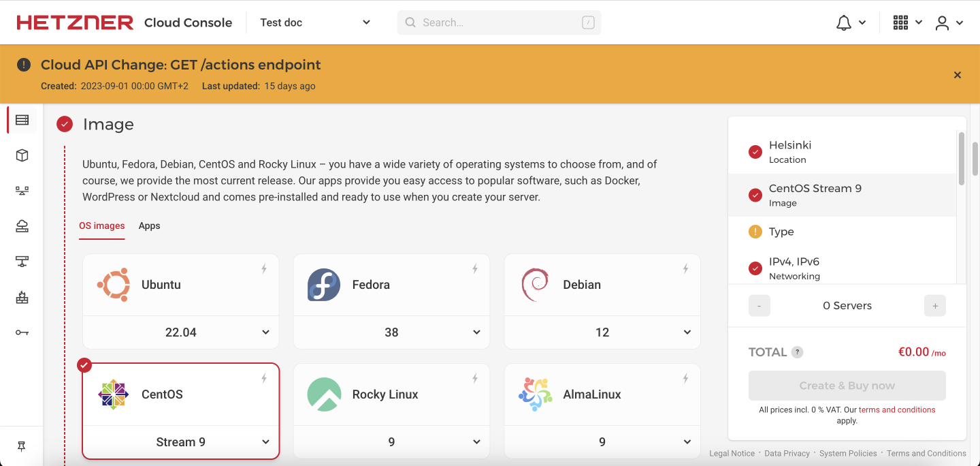Dismiss the Cloud API Change banner
The image size is (980, 466).
pos(958,75)
